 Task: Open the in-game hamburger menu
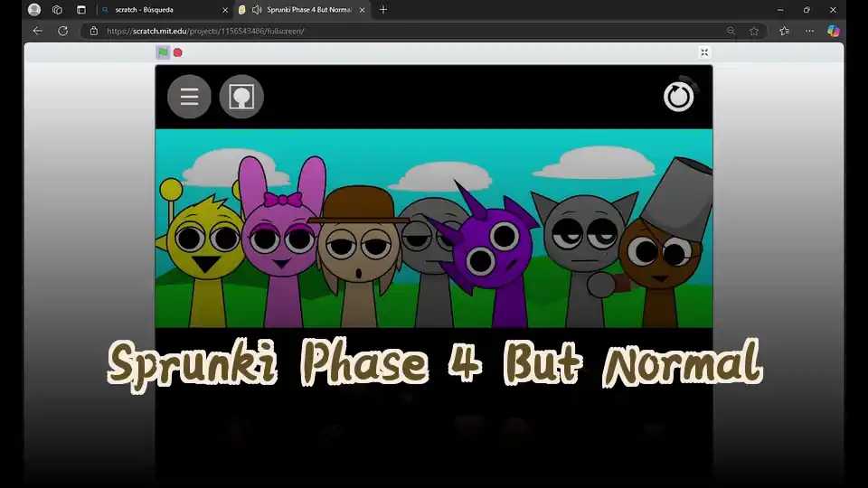[189, 97]
